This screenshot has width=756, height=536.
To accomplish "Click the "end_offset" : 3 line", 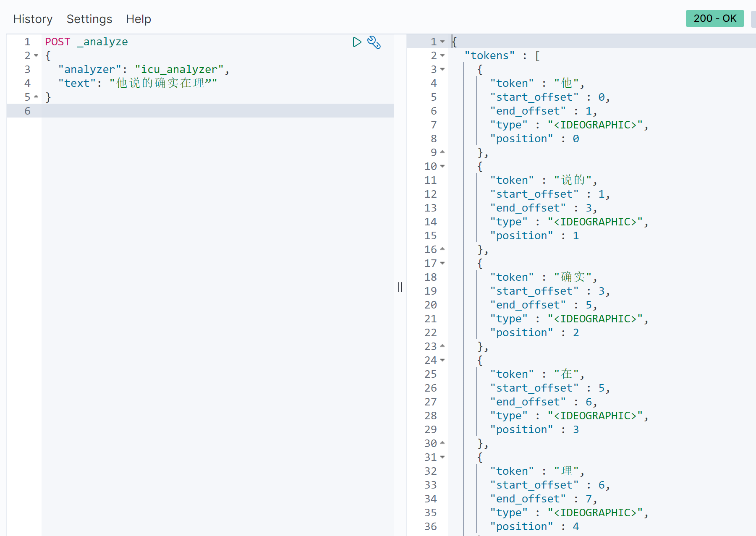I will 544,208.
